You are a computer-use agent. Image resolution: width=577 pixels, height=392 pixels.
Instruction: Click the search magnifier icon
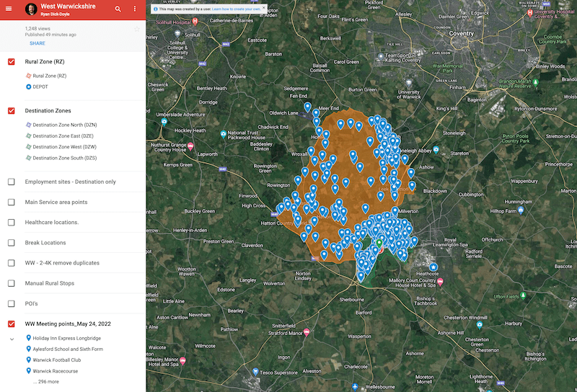click(x=118, y=9)
